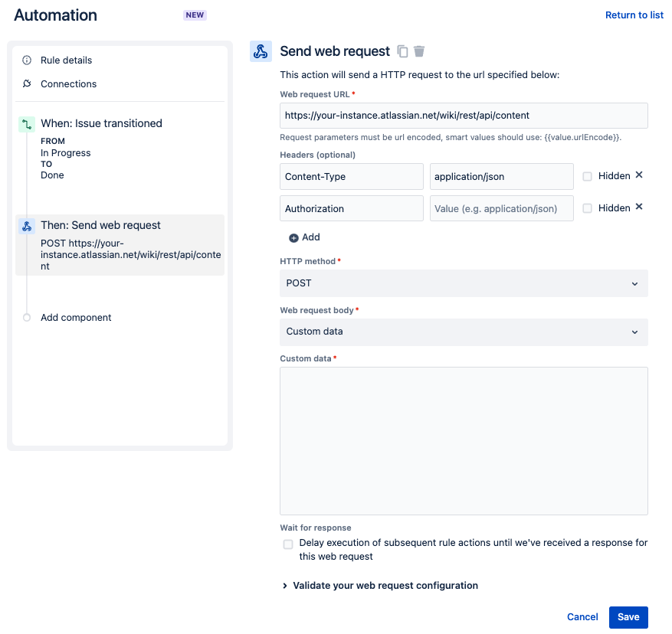Click the Add icon to create new header
Viewport: 672px width, 634px height.
point(295,237)
